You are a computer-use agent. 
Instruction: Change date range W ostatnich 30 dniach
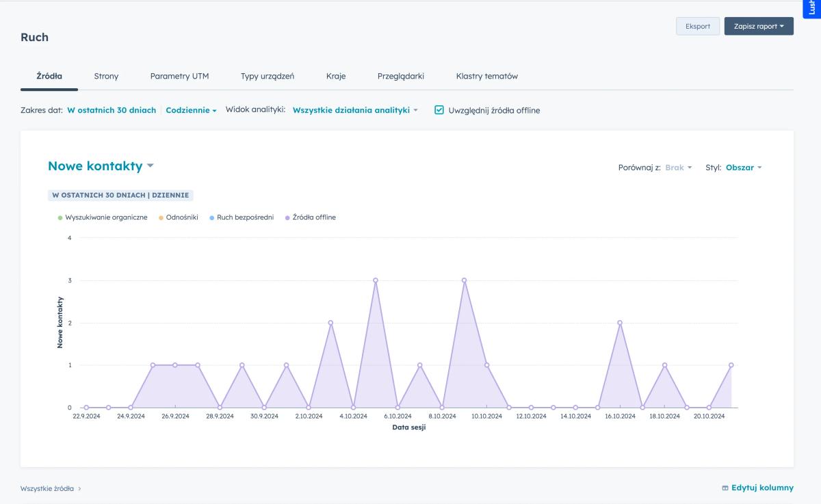[x=112, y=110]
